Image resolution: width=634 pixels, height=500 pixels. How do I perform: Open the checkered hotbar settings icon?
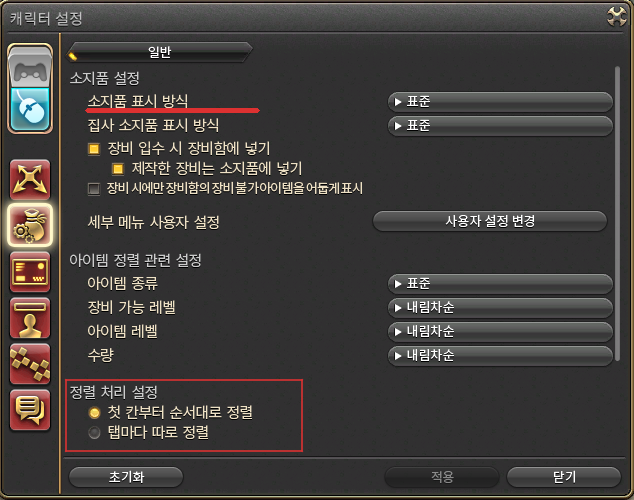click(30, 364)
